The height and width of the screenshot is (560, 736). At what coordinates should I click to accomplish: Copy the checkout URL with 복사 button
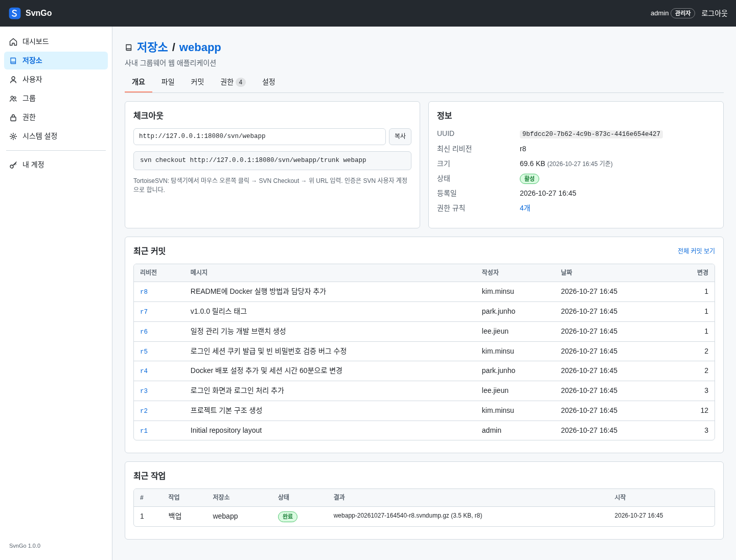(x=400, y=136)
